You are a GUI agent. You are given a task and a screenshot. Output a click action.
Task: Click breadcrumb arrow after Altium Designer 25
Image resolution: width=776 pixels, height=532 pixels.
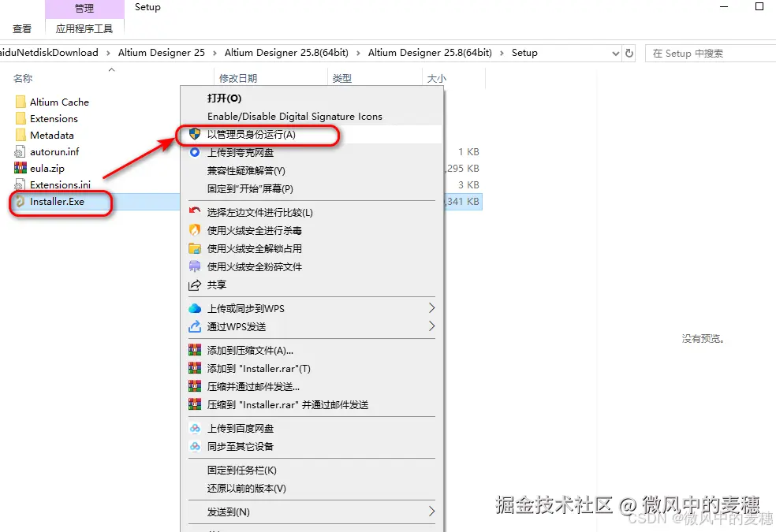coord(215,53)
